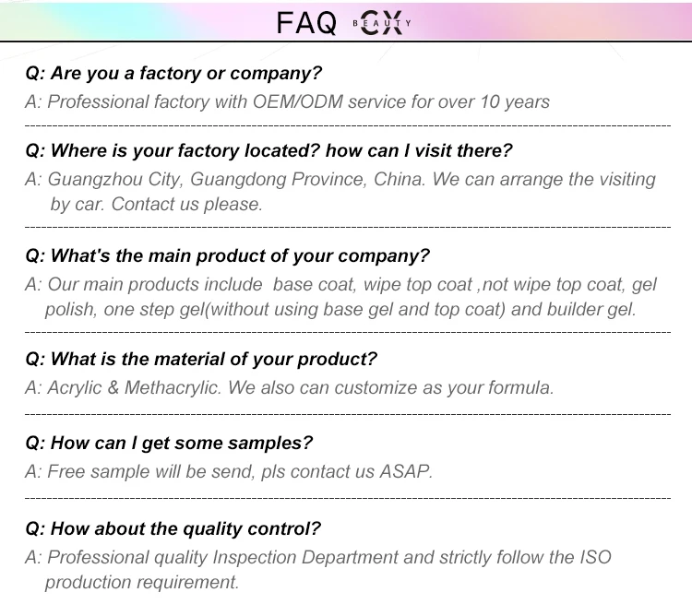The width and height of the screenshot is (692, 616).
Task: Click the 'production requirement.' line
Action: (x=142, y=582)
